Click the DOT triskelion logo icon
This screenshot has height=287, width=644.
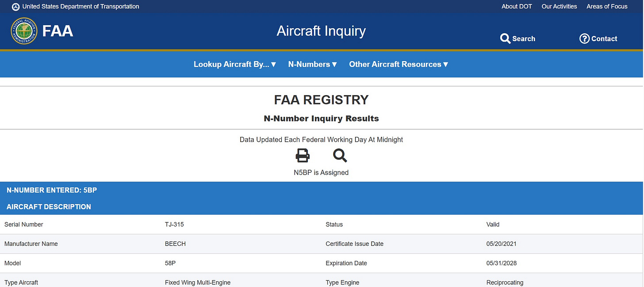click(x=16, y=7)
